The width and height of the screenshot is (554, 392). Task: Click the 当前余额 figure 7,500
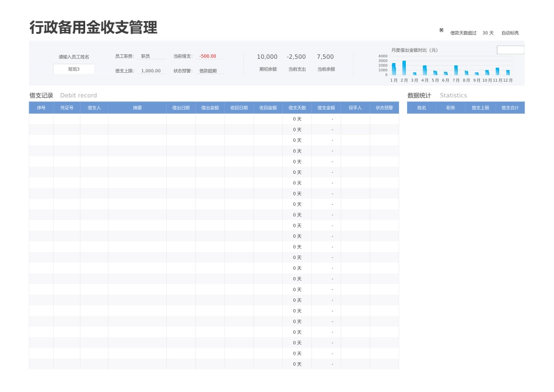324,57
